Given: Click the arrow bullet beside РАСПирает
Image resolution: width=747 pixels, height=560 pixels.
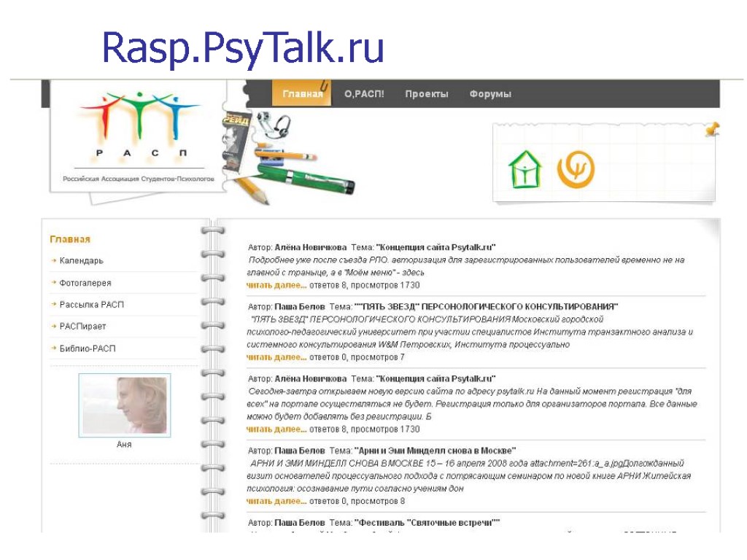Looking at the screenshot, I should [54, 326].
